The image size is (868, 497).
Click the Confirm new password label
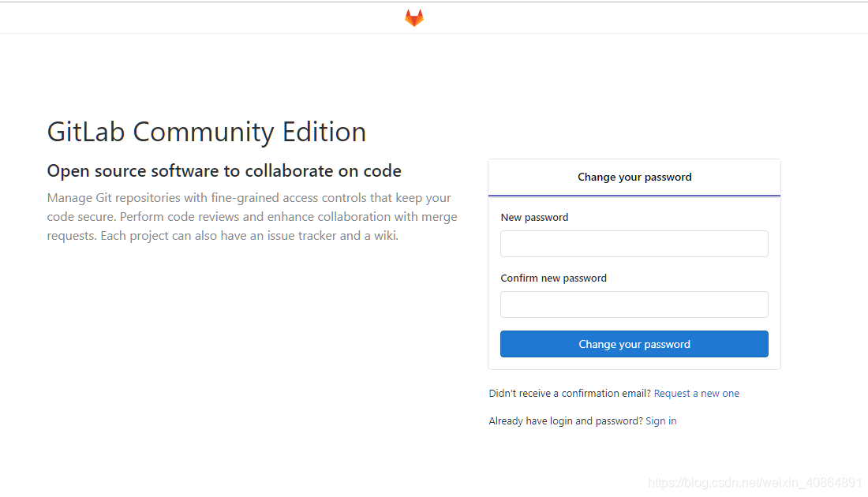pyautogui.click(x=554, y=278)
